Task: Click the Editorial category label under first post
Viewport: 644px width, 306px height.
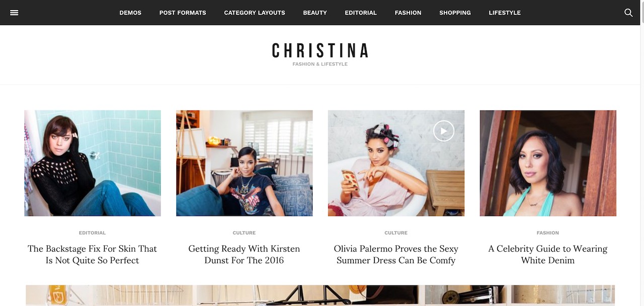Action: coord(93,233)
